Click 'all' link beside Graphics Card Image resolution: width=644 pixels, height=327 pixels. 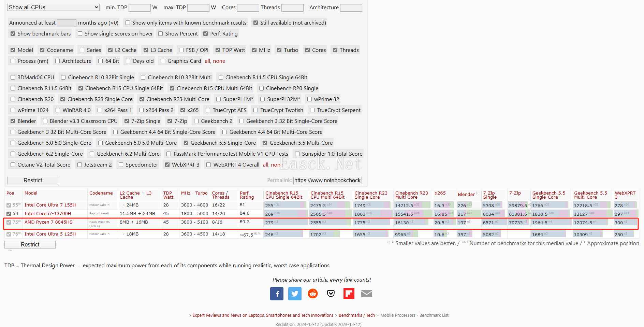coord(207,61)
